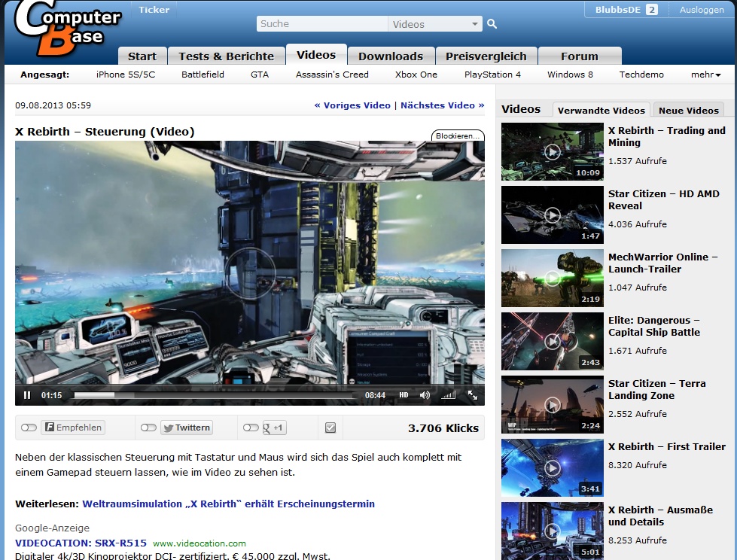Click the Facebook Empfehlen button
The width and height of the screenshot is (737, 560).
(73, 428)
